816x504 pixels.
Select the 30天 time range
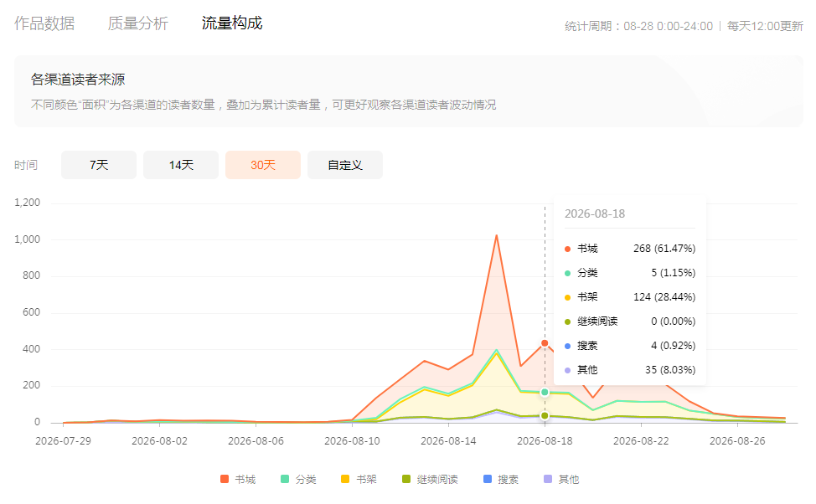point(263,165)
